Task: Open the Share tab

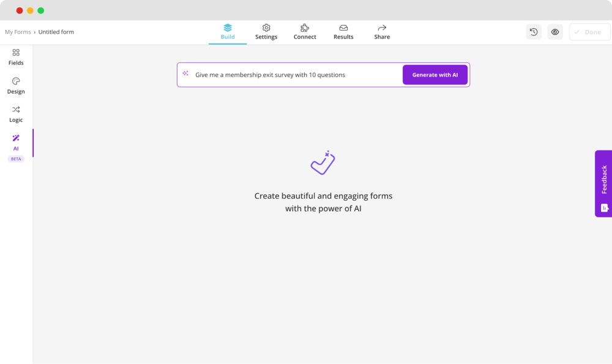Action: (381, 32)
